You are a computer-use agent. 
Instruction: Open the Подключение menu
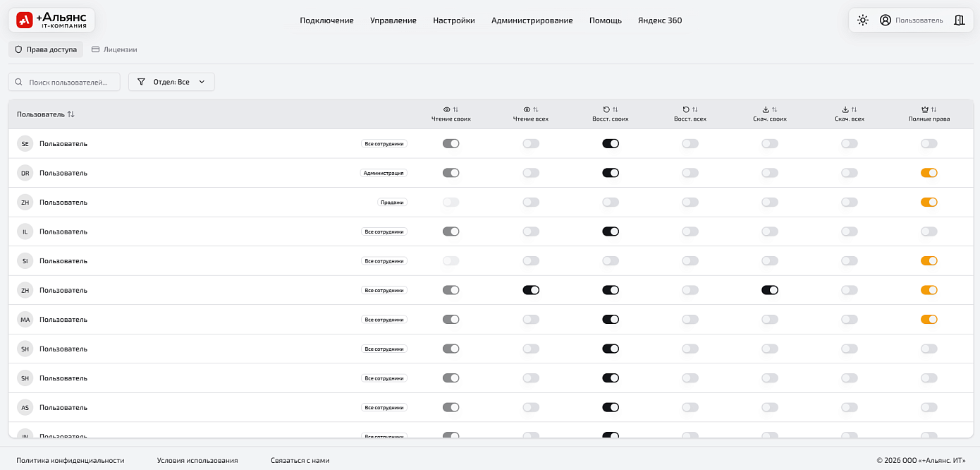click(326, 20)
